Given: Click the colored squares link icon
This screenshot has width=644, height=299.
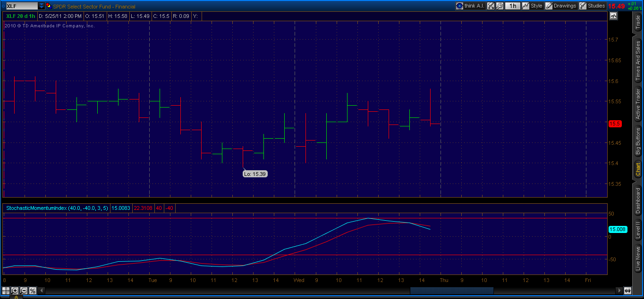Looking at the screenshot, I should pyautogui.click(x=49, y=6).
